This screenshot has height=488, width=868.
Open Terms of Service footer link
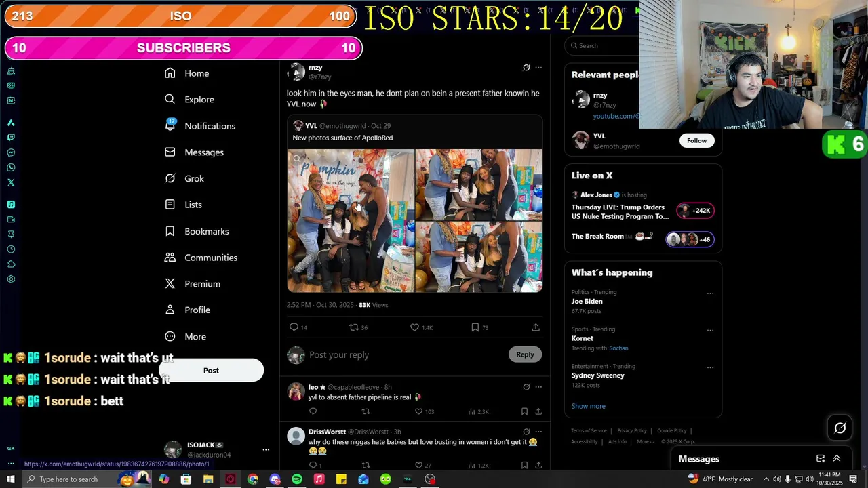tap(588, 431)
